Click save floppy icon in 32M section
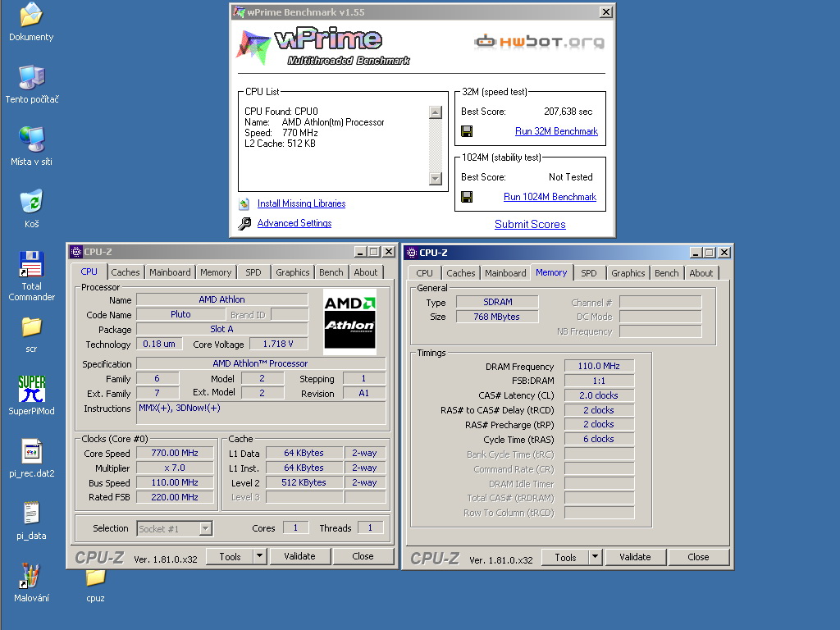 [467, 131]
